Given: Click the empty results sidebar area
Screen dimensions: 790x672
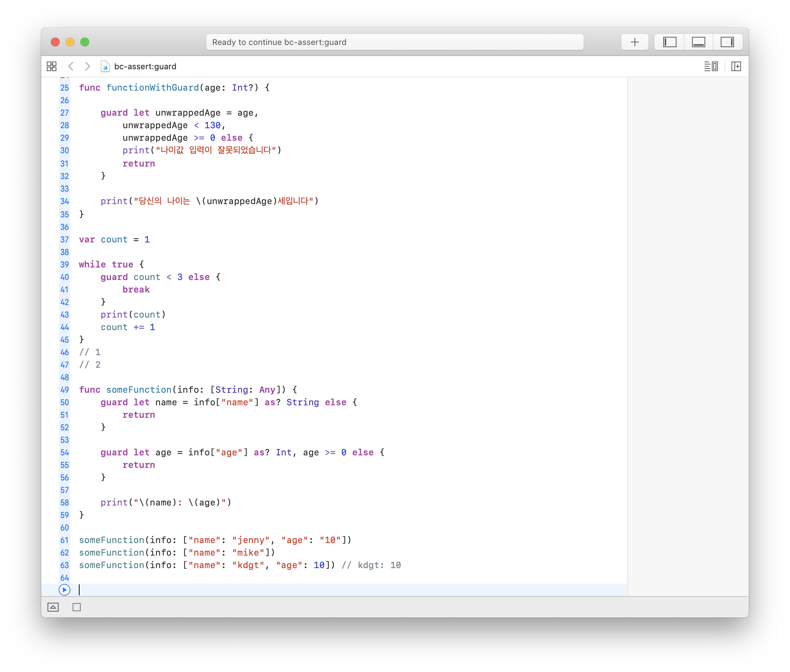Looking at the screenshot, I should tap(687, 305).
